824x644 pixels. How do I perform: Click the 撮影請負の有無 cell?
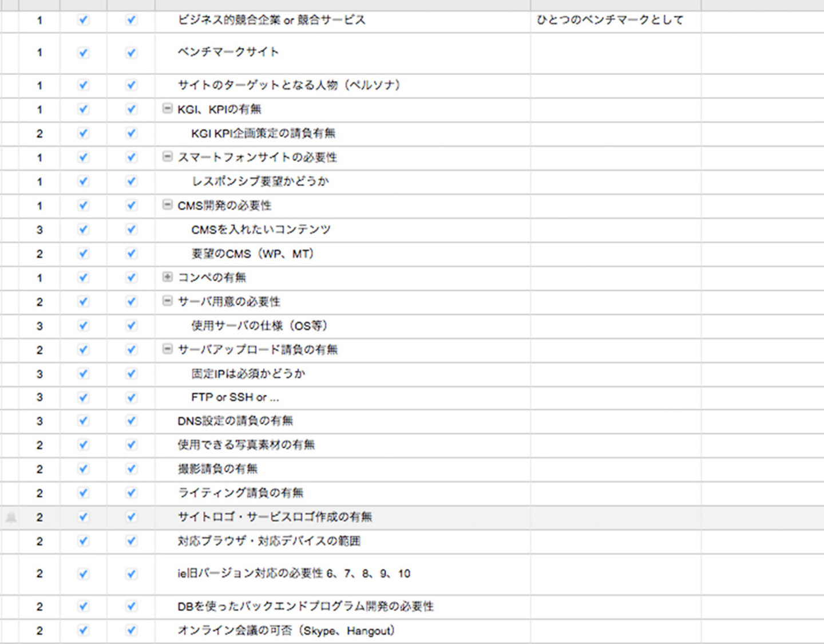coord(342,469)
